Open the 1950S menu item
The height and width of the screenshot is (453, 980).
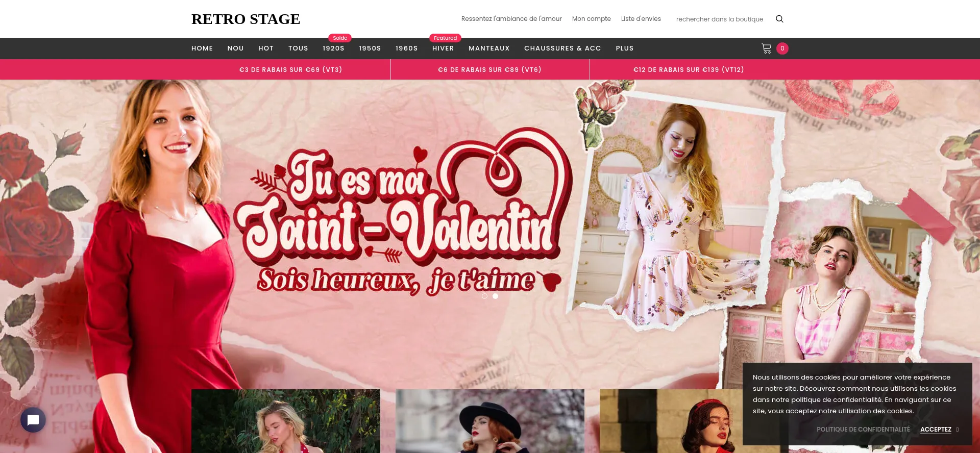click(370, 48)
